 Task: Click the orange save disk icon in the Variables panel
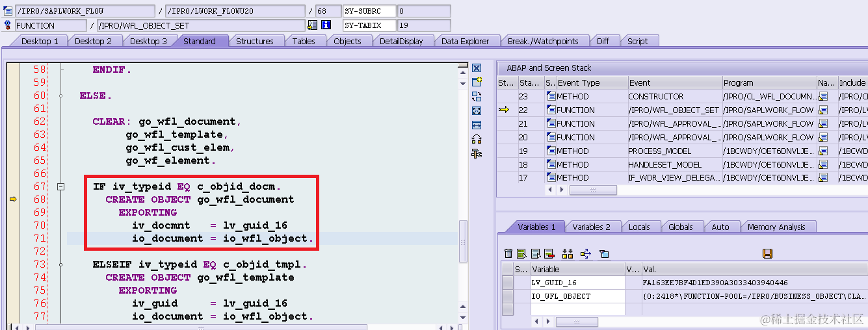[767, 253]
